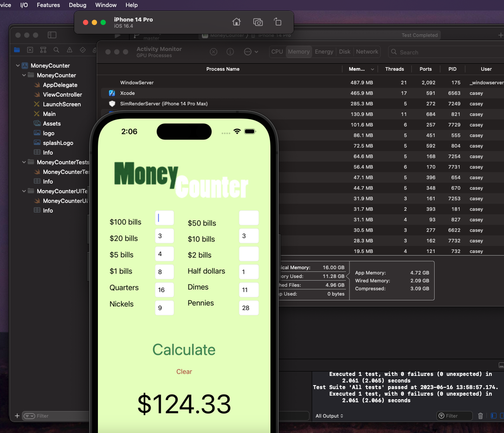
Task: Select Main storyboard file
Action: [49, 114]
